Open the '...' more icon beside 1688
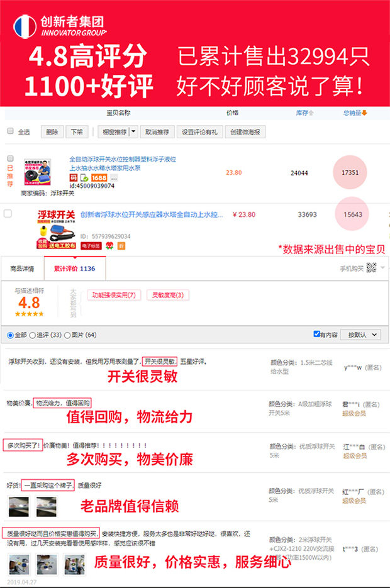The width and height of the screenshot is (390, 588). (x=114, y=178)
